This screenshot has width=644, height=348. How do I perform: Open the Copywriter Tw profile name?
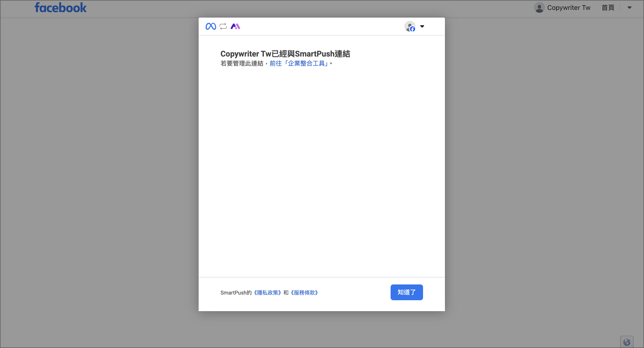point(569,8)
